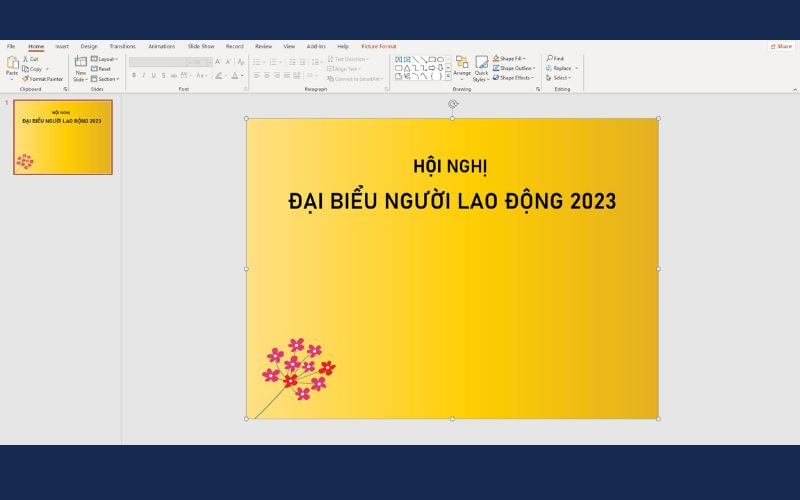Open the Shape Effects dropdown
Viewport: 800px width, 500px height.
pos(513,78)
